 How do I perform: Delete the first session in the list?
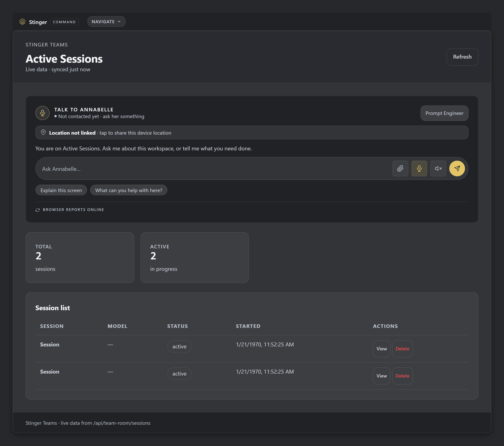coord(402,349)
